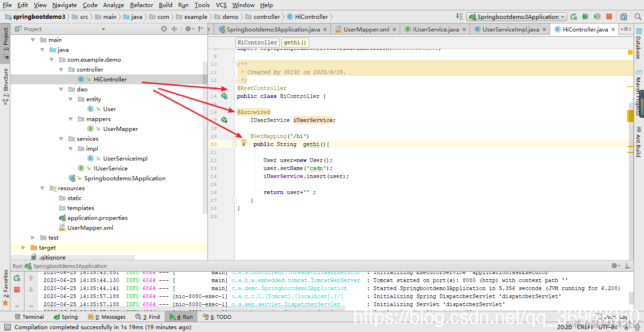Screen dimensions: 644x332
Task: Click the HiController breadcrumb in editor
Action: 257,42
